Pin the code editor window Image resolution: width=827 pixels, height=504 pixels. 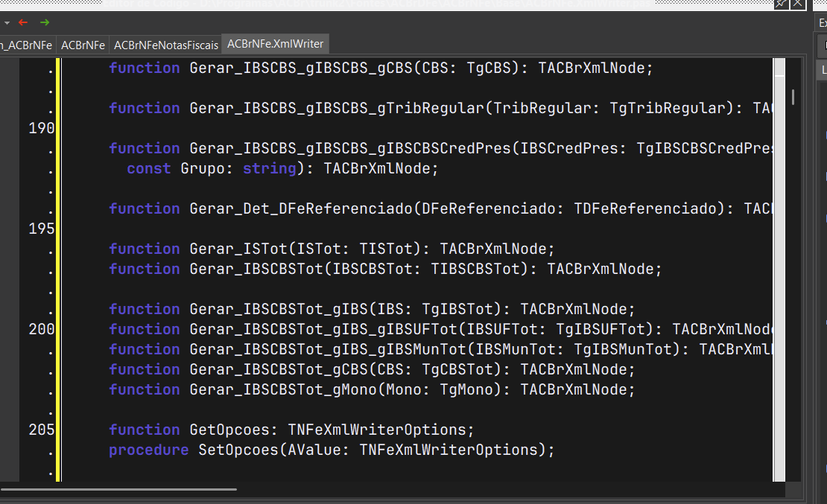tap(781, 4)
